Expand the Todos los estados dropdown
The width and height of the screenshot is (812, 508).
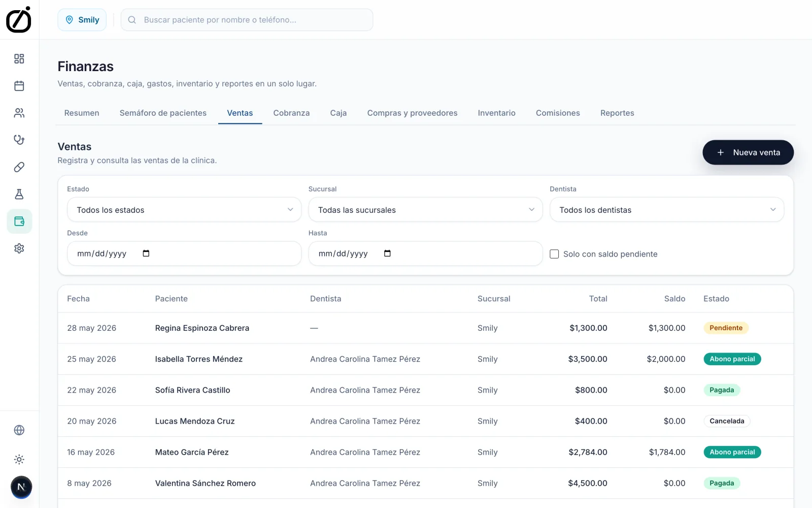[x=184, y=210]
